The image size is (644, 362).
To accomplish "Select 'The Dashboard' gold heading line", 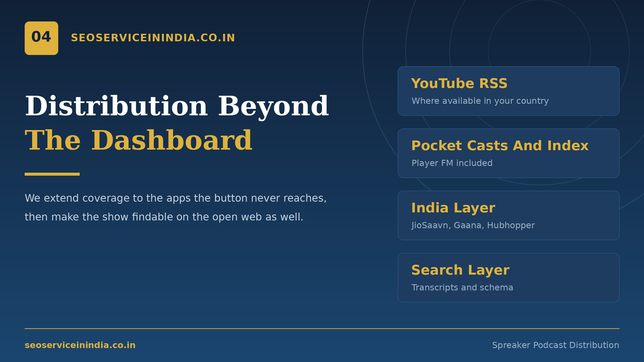I will (138, 141).
